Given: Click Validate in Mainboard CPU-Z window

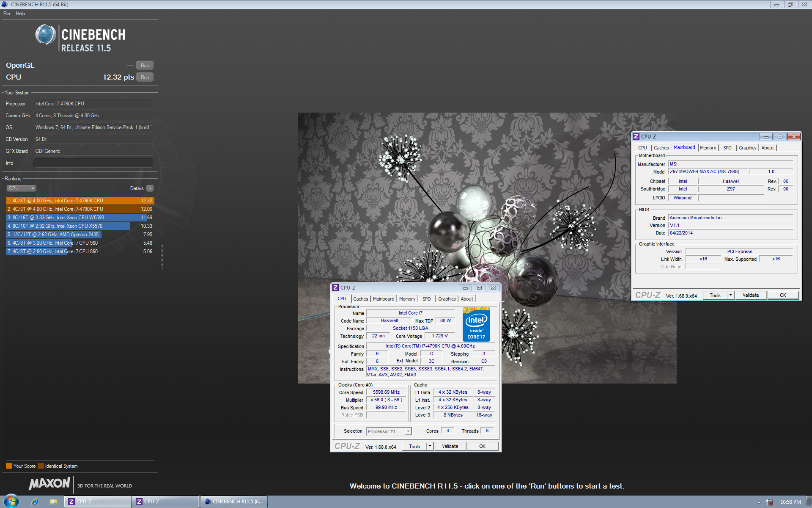Looking at the screenshot, I should click(751, 295).
